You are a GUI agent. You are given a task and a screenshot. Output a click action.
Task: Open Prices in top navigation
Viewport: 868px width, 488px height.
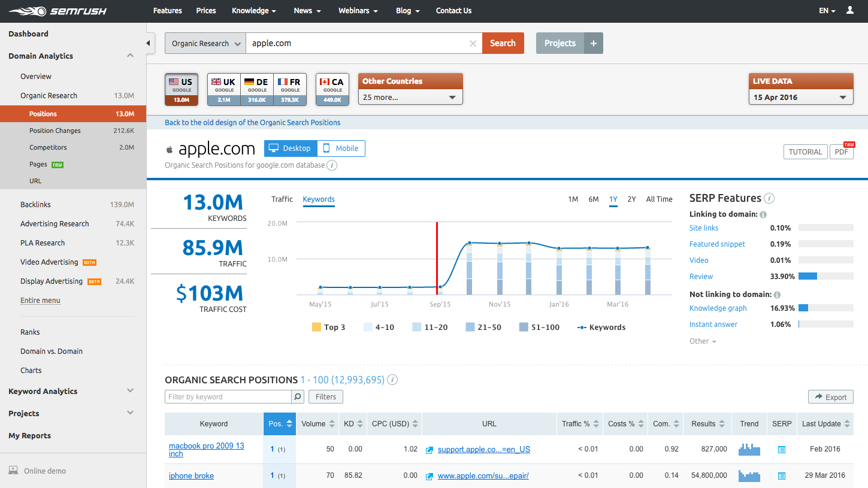click(206, 11)
